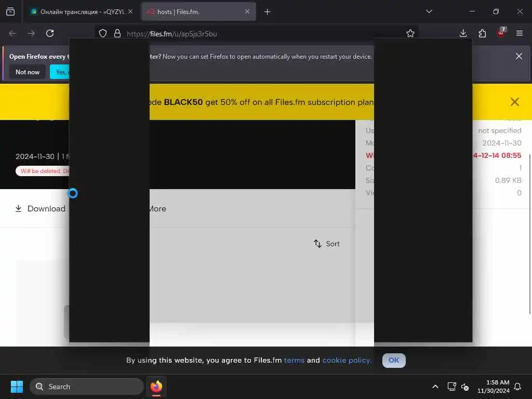532x399 pixels.
Task: Go back to previous page
Action: click(x=13, y=33)
